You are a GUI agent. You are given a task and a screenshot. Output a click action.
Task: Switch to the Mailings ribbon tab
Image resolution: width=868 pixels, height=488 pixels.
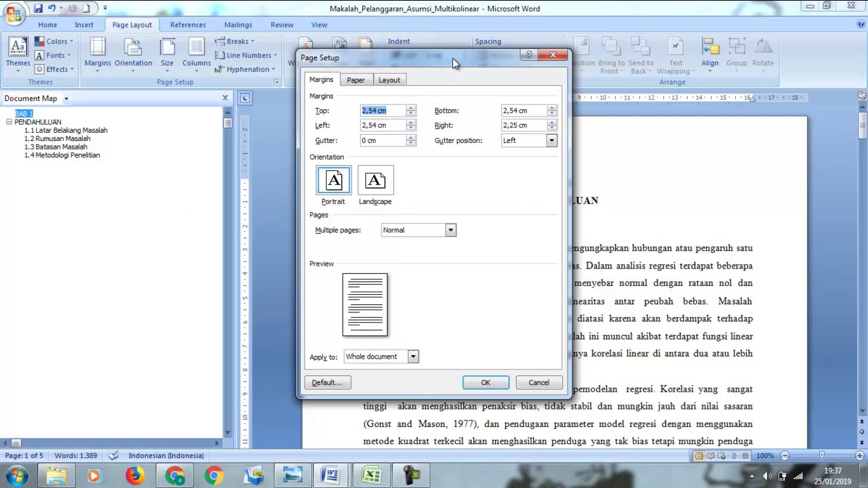click(x=238, y=25)
